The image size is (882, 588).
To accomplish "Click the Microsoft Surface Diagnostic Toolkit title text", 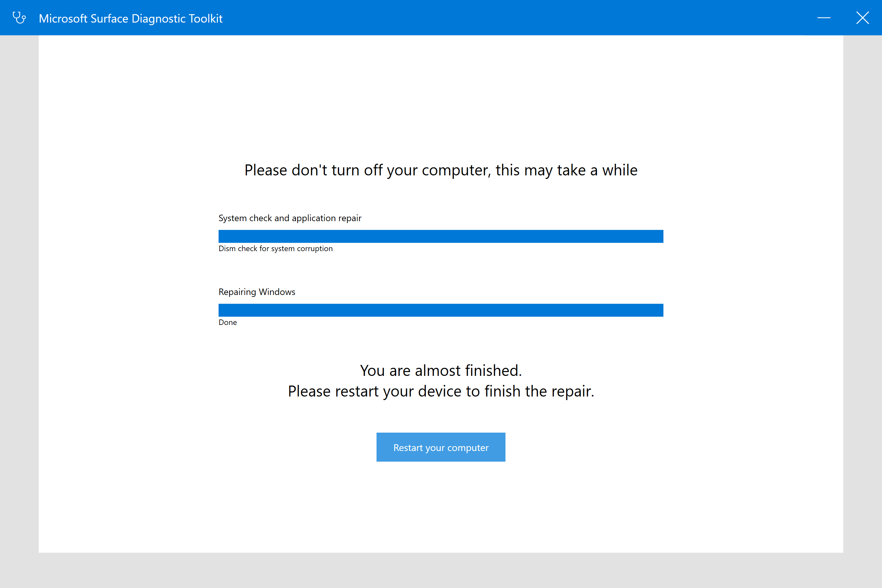I will 131,18.
